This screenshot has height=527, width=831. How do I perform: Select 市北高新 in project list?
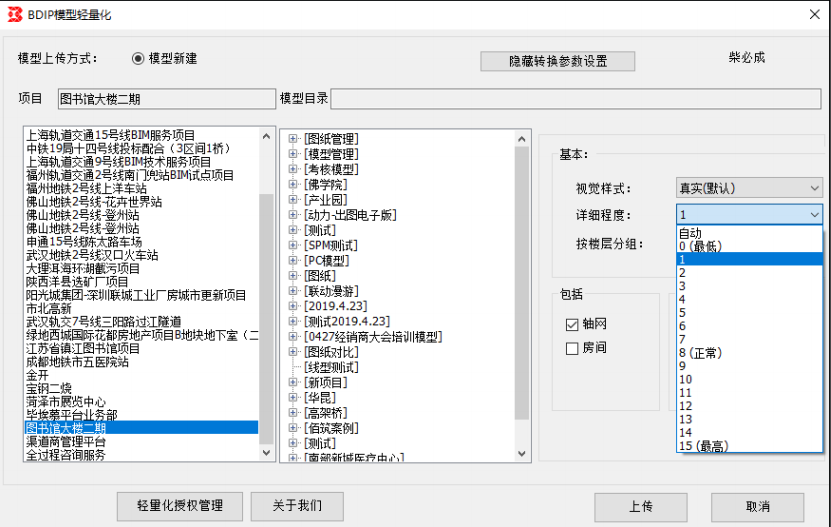(49, 309)
